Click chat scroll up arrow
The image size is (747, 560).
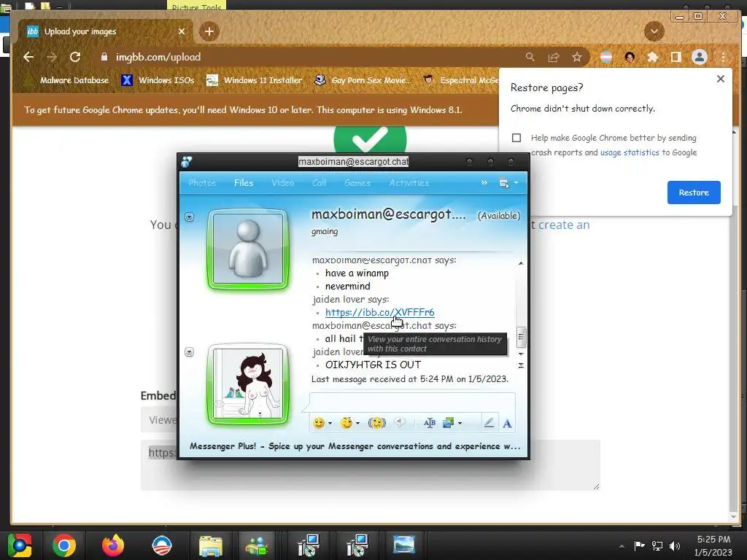pyautogui.click(x=521, y=263)
